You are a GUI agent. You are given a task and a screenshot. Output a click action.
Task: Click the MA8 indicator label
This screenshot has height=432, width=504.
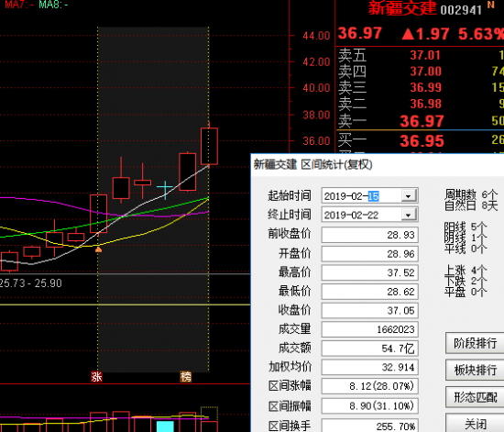click(53, 5)
